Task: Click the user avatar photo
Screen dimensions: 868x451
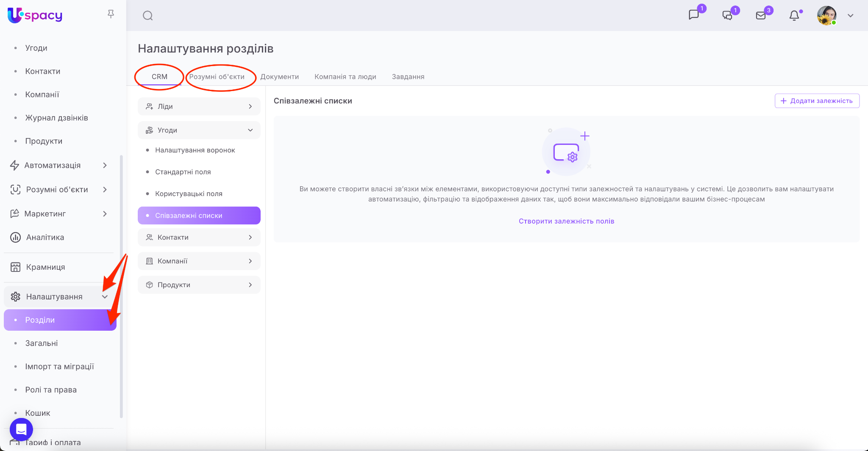Action: point(826,16)
